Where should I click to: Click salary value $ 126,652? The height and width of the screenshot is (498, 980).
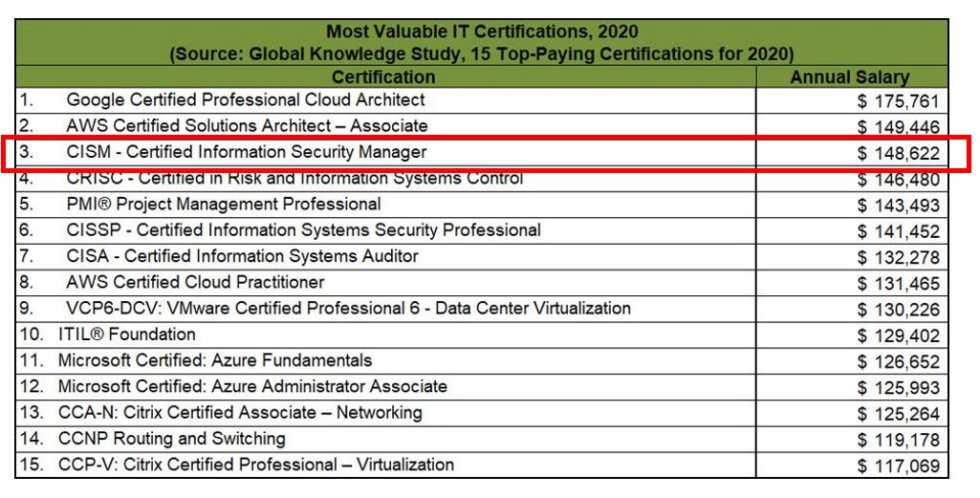pyautogui.click(x=898, y=362)
